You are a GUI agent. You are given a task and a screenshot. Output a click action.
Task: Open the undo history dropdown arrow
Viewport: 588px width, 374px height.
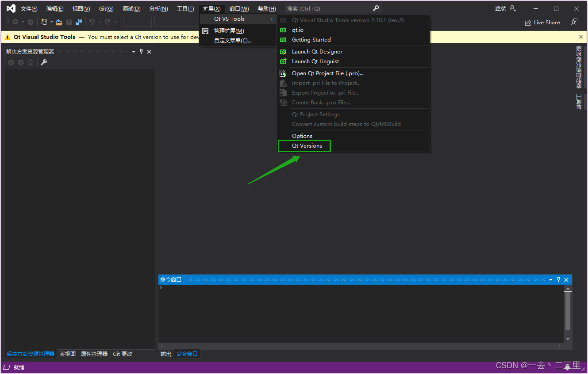(x=100, y=22)
